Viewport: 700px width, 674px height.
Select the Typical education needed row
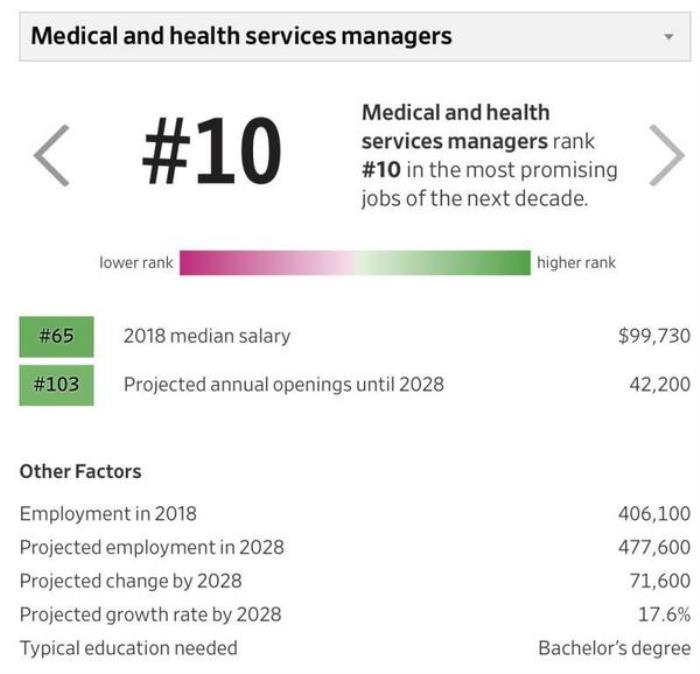tap(128, 648)
